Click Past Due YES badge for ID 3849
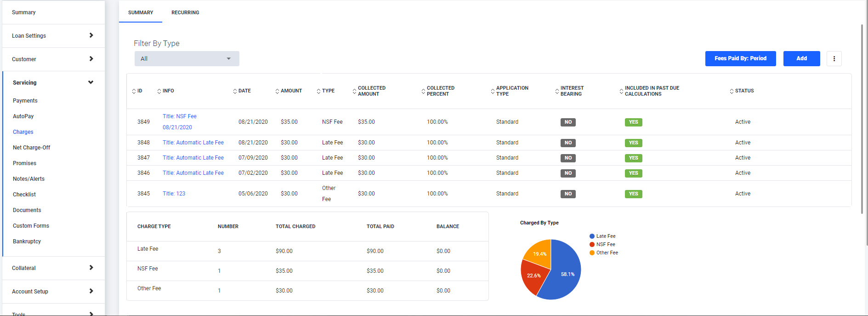Viewport: 868px width, 316px height. (x=633, y=122)
